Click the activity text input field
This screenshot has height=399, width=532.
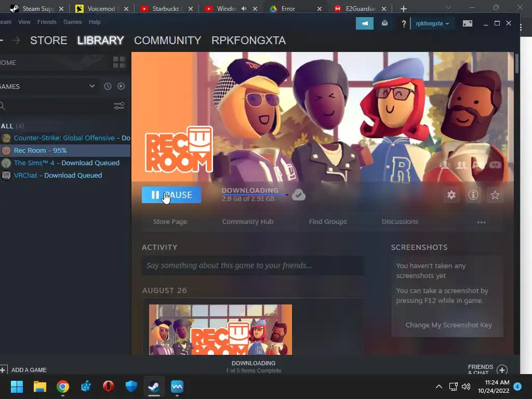(253, 265)
